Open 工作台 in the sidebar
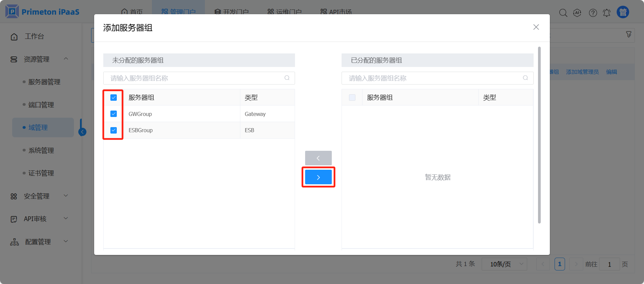This screenshot has width=644, height=284. [34, 37]
